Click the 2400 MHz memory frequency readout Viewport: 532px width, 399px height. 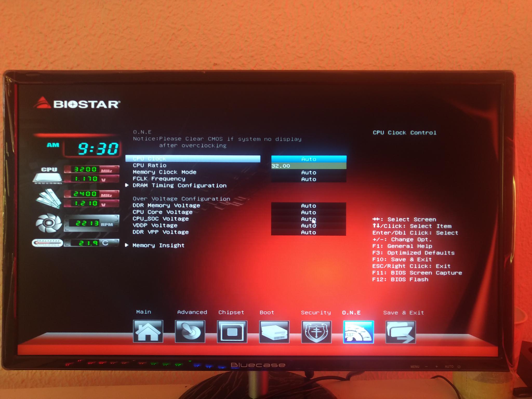pos(91,194)
